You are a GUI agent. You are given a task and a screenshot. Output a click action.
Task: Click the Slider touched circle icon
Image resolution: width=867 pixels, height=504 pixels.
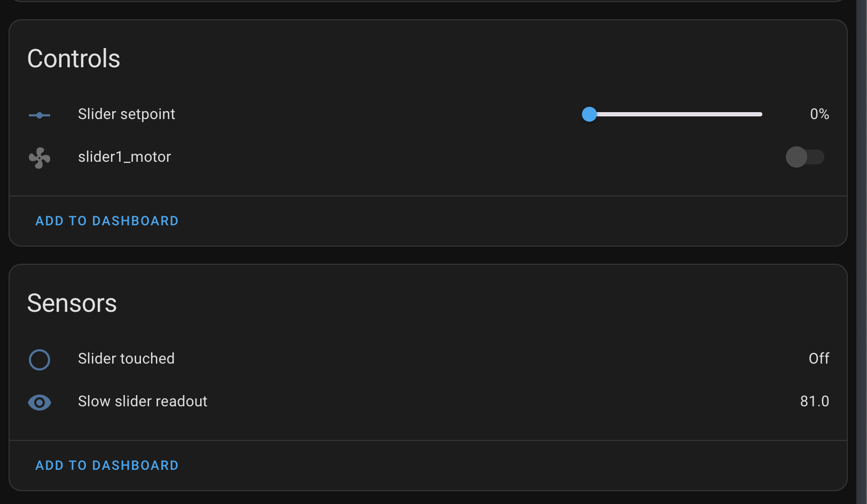pyautogui.click(x=40, y=360)
